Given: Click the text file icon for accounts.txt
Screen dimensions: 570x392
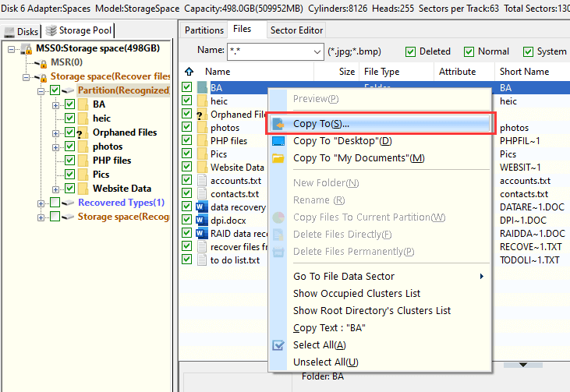Looking at the screenshot, I should (202, 181).
